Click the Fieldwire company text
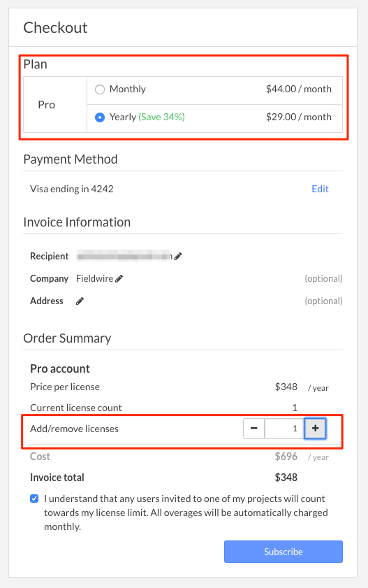Viewport: 368px width, 588px height. tap(95, 279)
